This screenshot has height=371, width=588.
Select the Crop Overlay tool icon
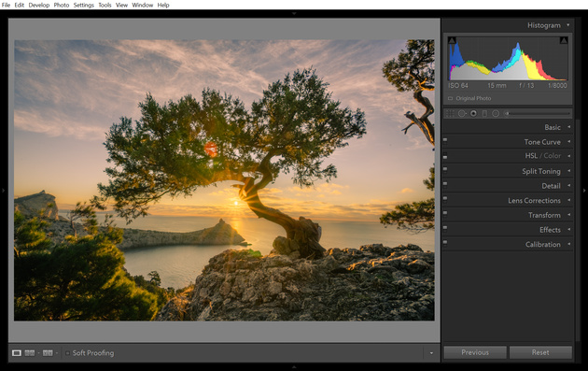click(450, 113)
